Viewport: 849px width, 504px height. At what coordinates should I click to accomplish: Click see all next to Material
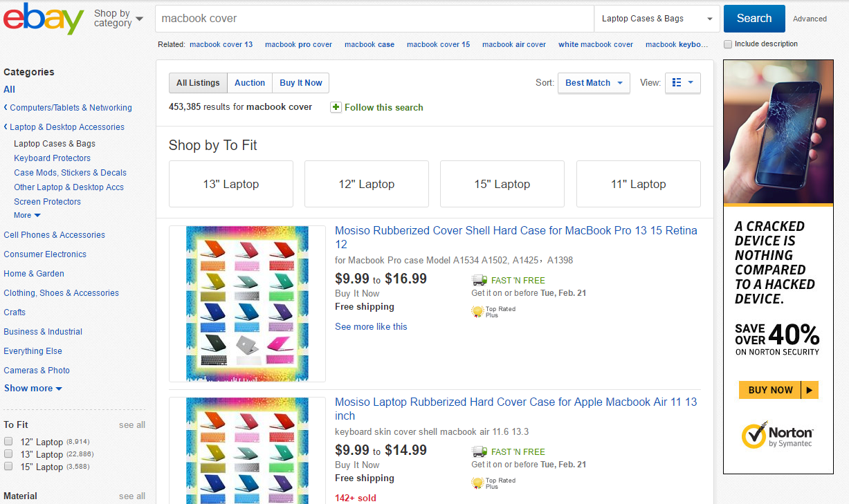(132, 496)
